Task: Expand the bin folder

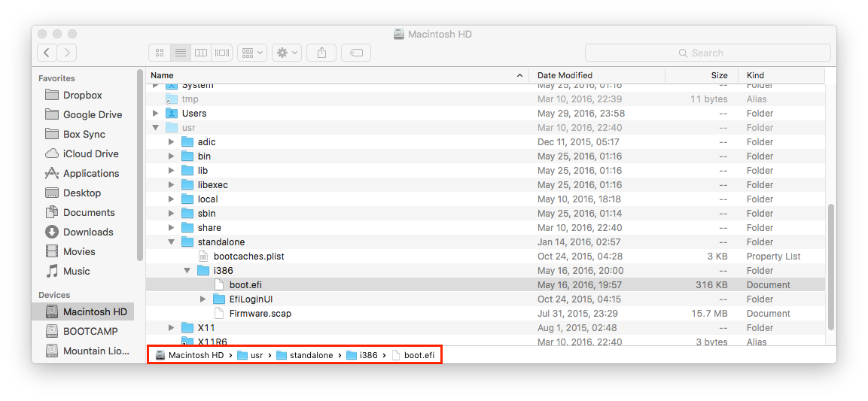Action: tap(172, 156)
